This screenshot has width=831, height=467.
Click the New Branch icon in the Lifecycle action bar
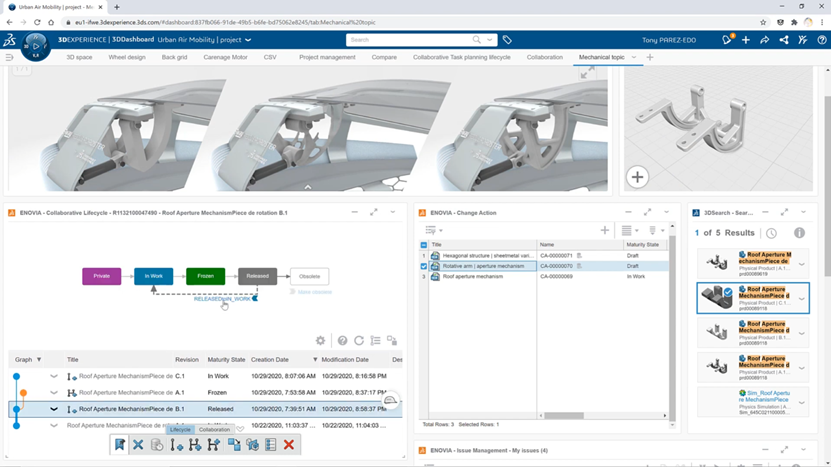pyautogui.click(x=195, y=445)
